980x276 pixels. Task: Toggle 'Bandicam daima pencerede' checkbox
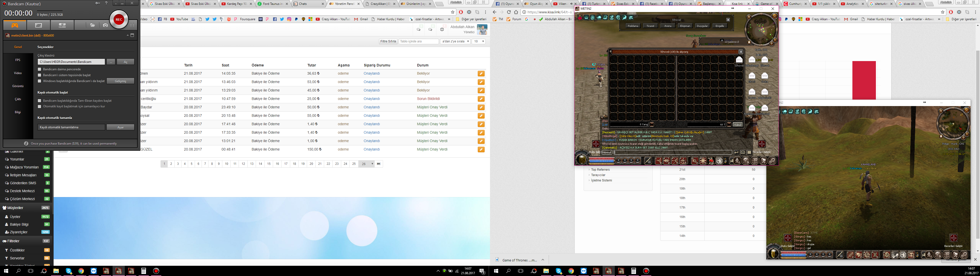[40, 69]
